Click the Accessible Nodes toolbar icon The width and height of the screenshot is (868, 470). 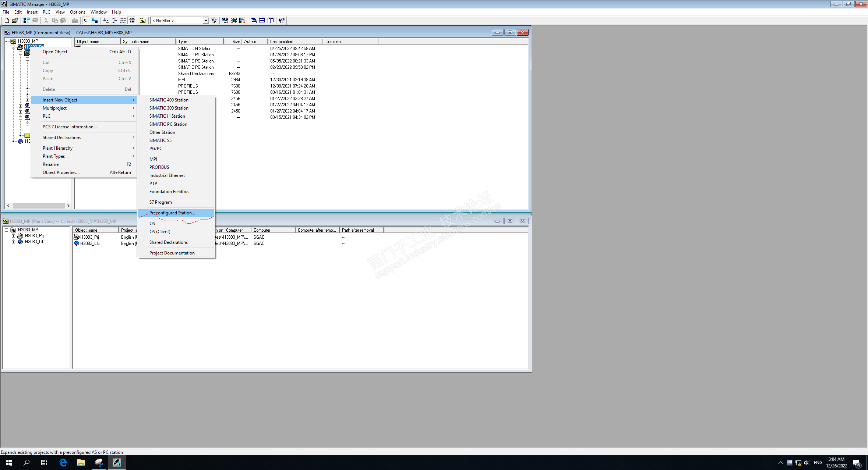[x=26, y=21]
